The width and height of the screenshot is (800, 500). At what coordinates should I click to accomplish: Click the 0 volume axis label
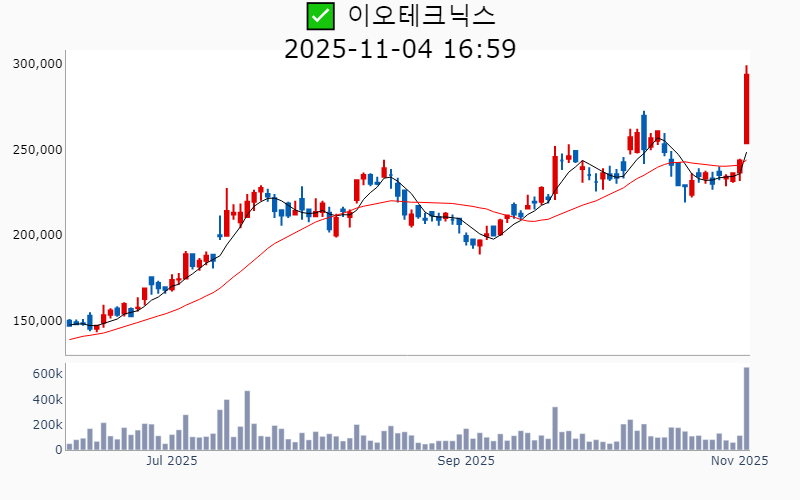point(59,450)
